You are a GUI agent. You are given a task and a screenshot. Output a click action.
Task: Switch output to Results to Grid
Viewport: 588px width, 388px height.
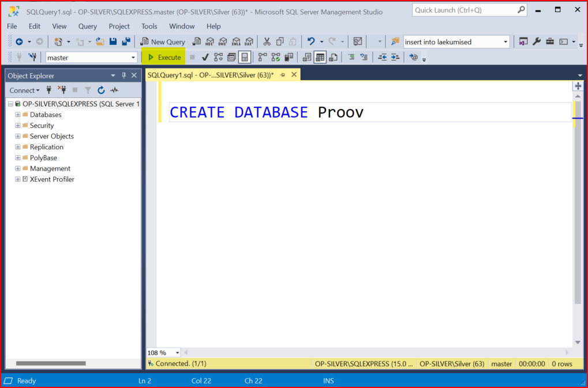320,57
